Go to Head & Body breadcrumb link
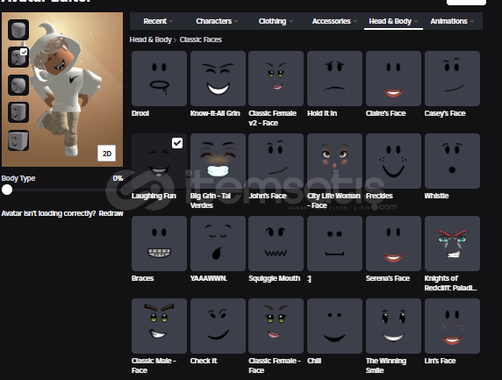The image size is (502, 380). (150, 40)
